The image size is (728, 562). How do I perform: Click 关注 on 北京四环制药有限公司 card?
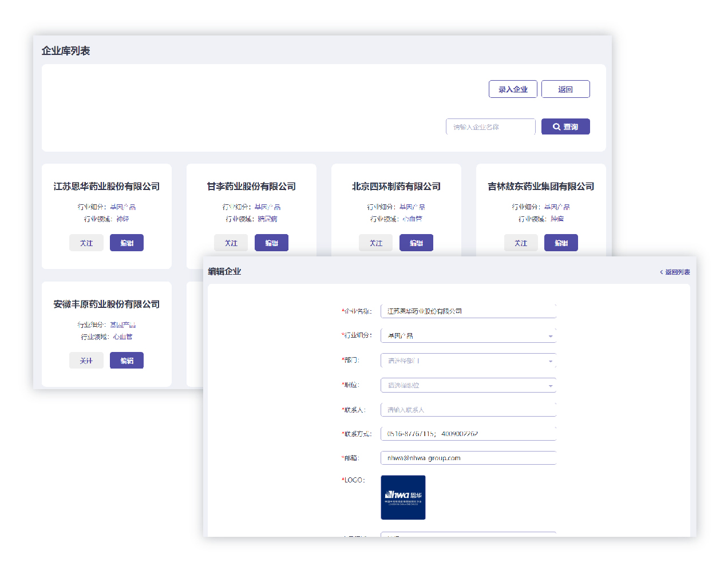pos(375,243)
